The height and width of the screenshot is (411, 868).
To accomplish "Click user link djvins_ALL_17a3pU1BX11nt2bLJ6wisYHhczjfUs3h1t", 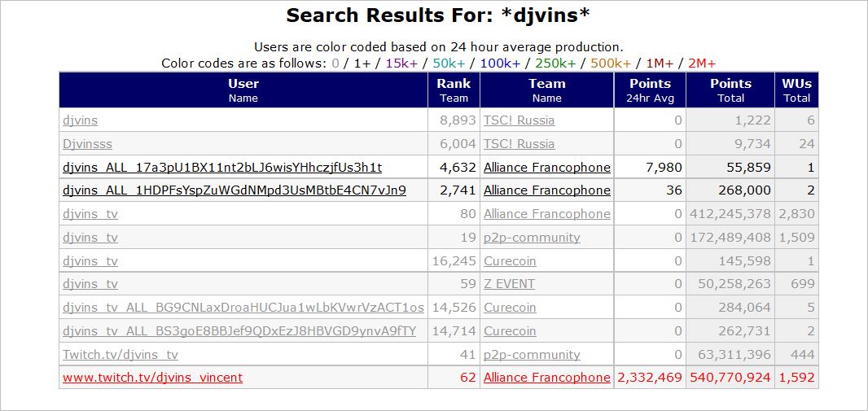I will (x=221, y=168).
